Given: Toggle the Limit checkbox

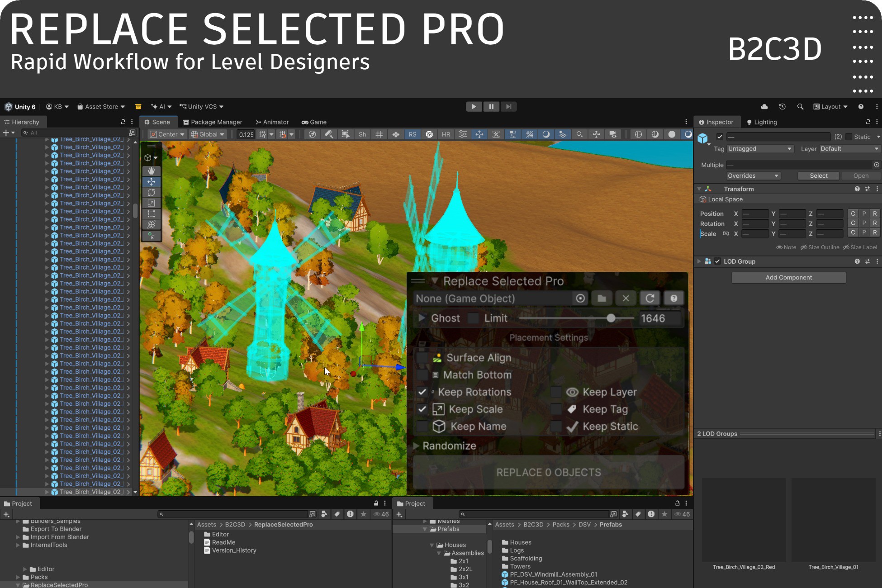Looking at the screenshot, I should 474,318.
